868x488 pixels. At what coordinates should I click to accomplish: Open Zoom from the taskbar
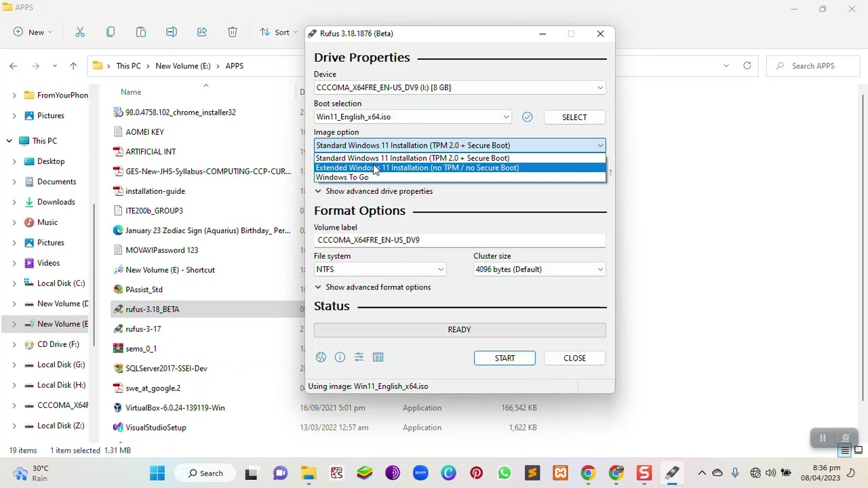click(420, 473)
